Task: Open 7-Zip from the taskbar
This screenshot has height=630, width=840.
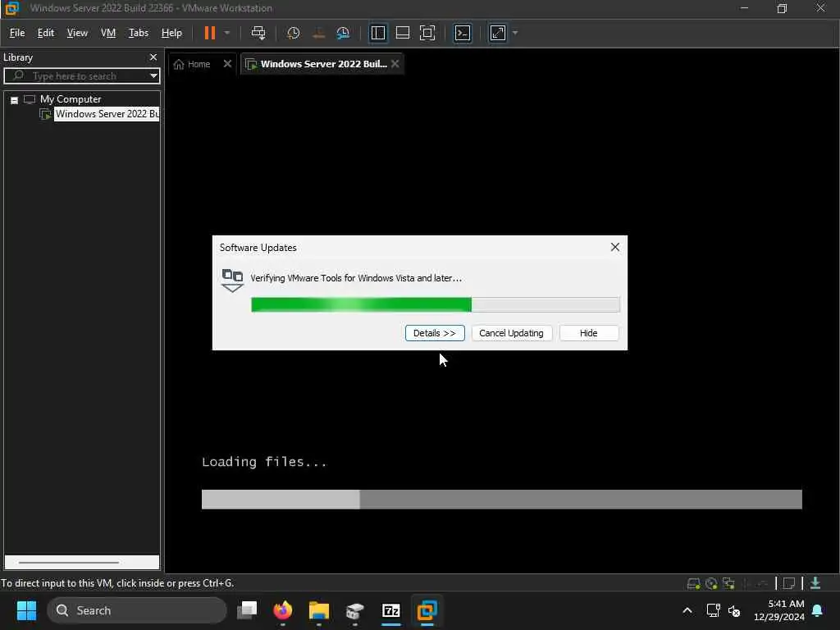Action: tap(391, 610)
